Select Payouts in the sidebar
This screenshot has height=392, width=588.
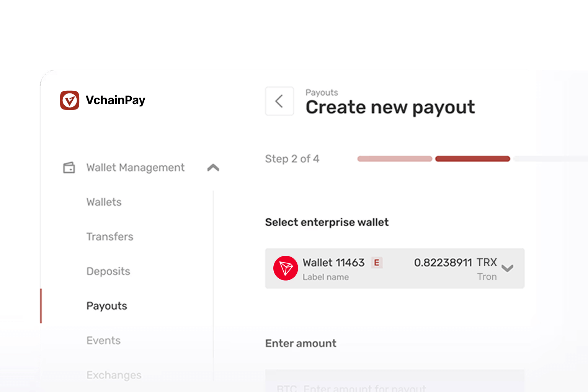coord(107,306)
